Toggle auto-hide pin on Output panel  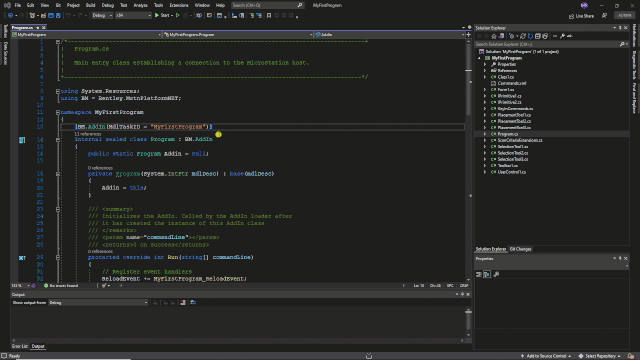(x=462, y=294)
